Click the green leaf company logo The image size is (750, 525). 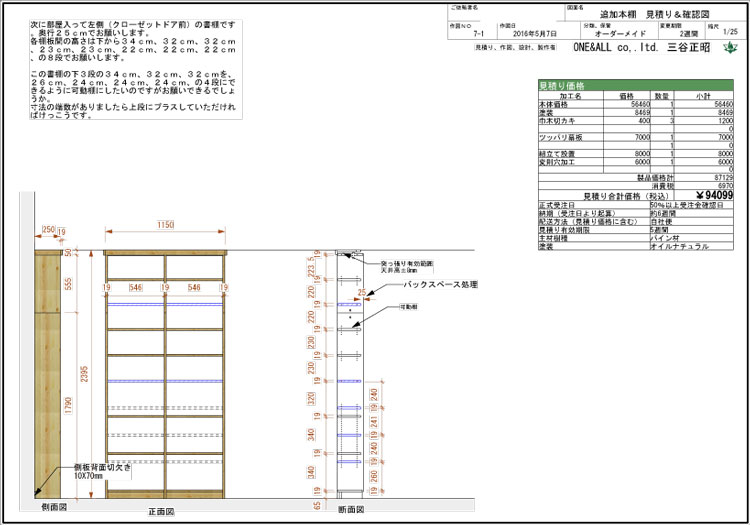[730, 48]
